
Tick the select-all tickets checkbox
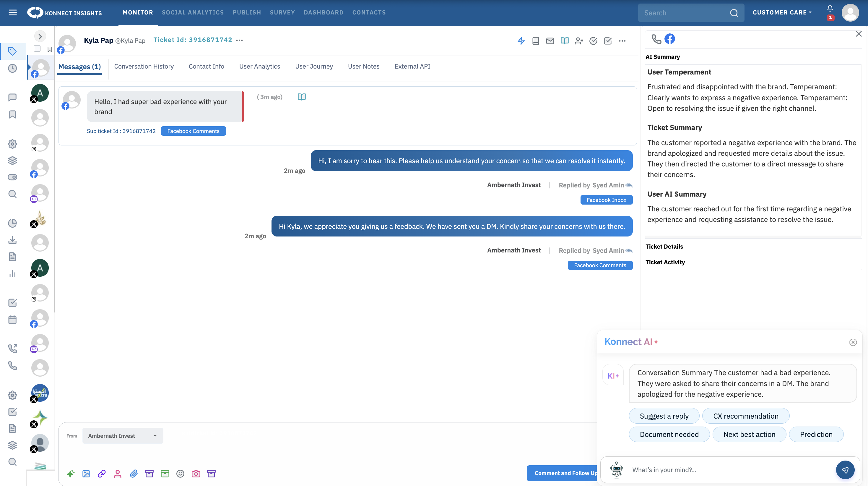tap(38, 49)
